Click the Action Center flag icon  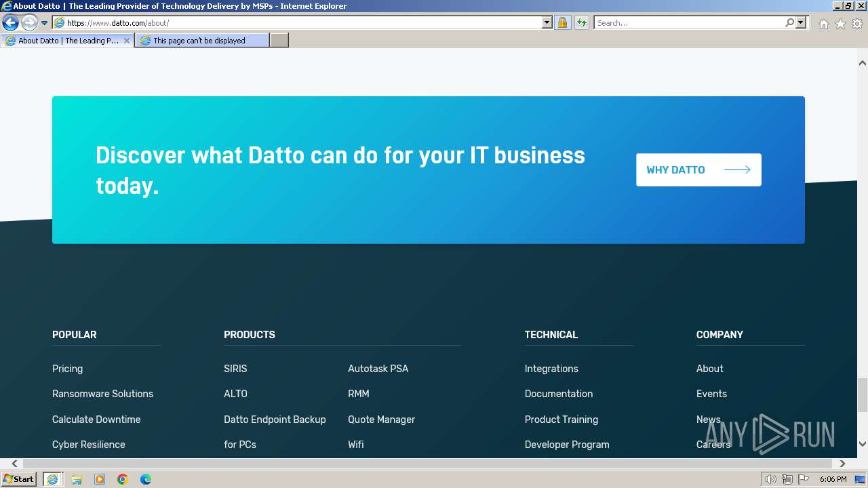click(804, 479)
